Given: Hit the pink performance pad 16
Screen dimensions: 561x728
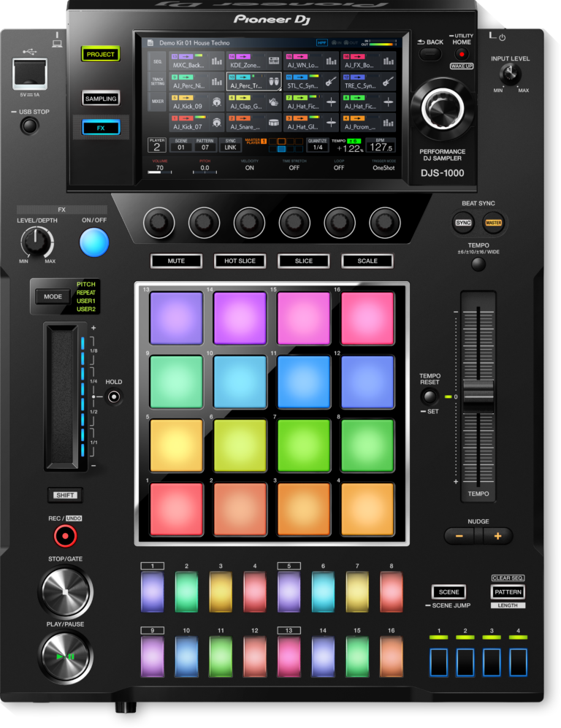Looking at the screenshot, I should [x=367, y=318].
